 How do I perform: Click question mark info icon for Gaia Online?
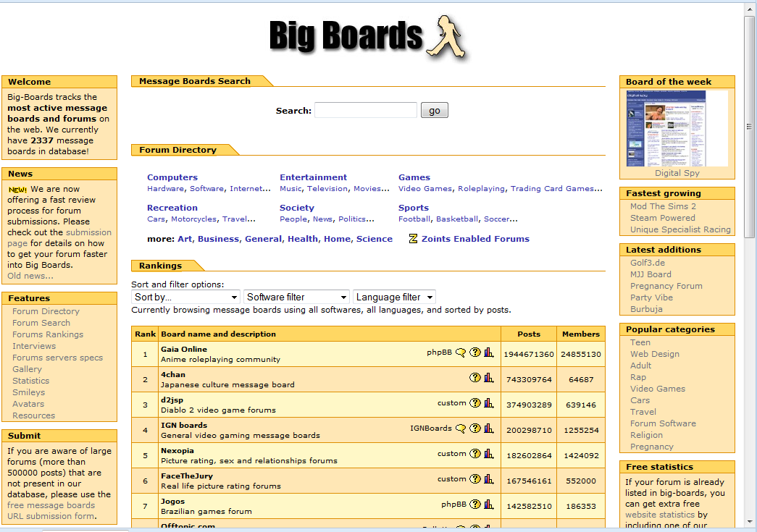(475, 352)
